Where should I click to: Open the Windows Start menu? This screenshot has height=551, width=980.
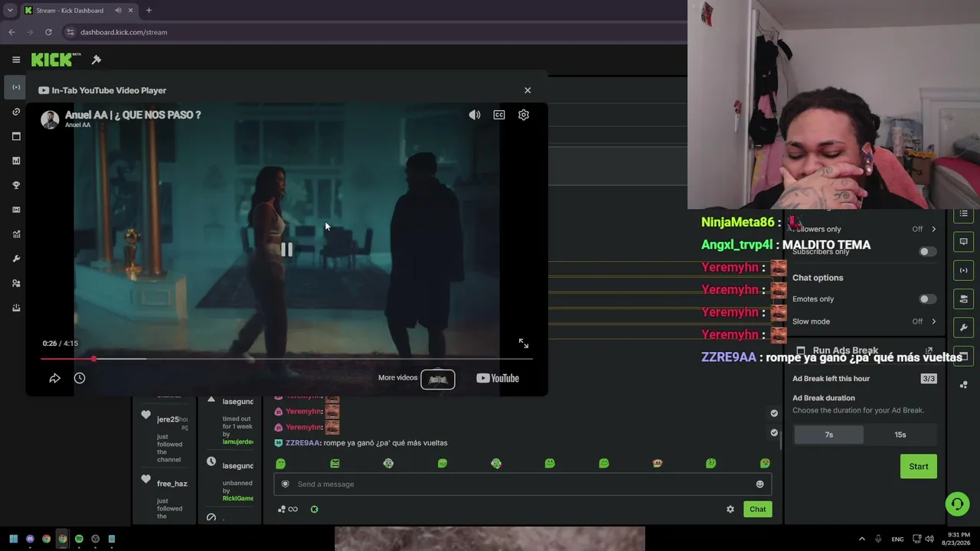pyautogui.click(x=14, y=539)
